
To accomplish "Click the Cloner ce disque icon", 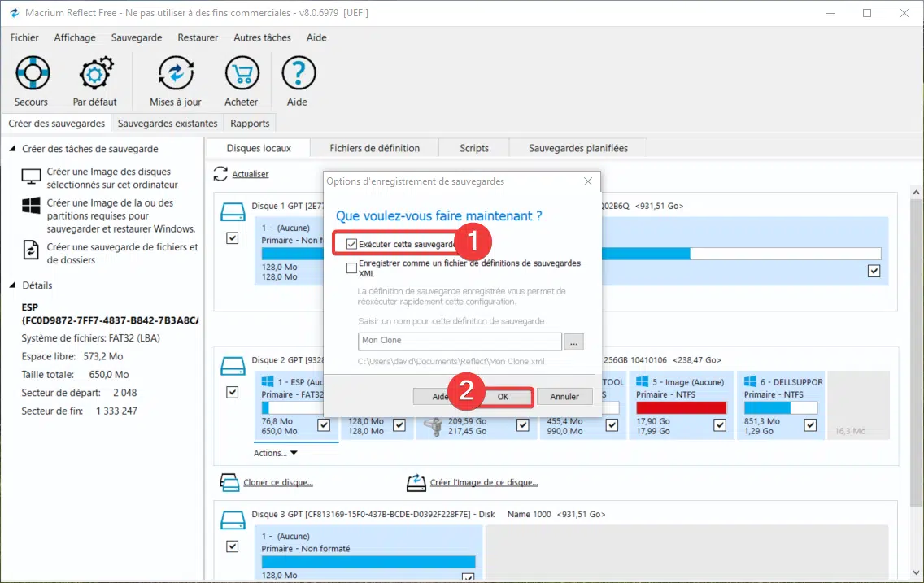I will tap(229, 482).
